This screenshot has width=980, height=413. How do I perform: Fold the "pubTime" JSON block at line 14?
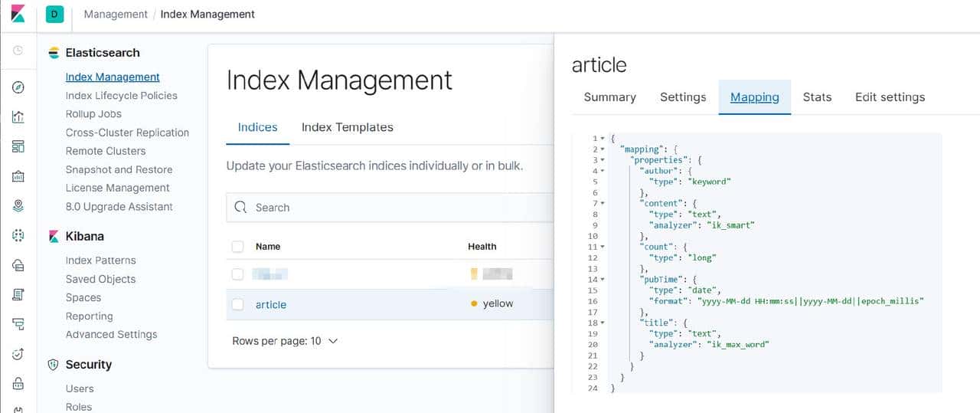(603, 280)
